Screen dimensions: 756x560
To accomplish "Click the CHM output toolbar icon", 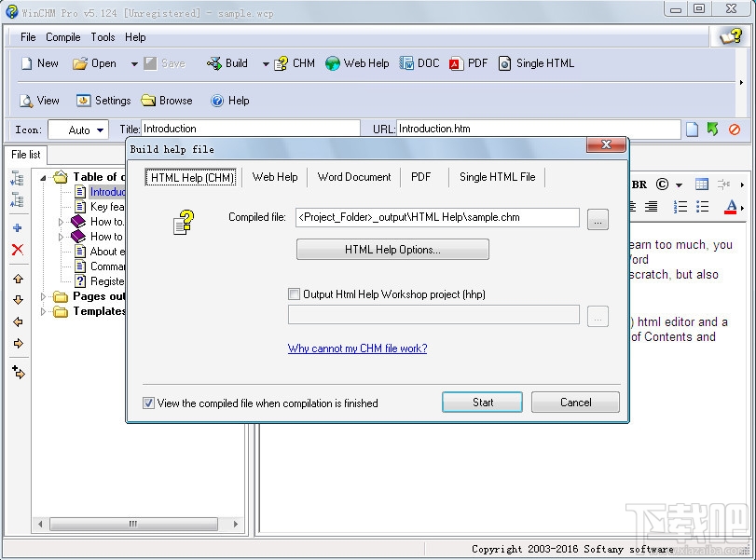I will click(x=282, y=63).
